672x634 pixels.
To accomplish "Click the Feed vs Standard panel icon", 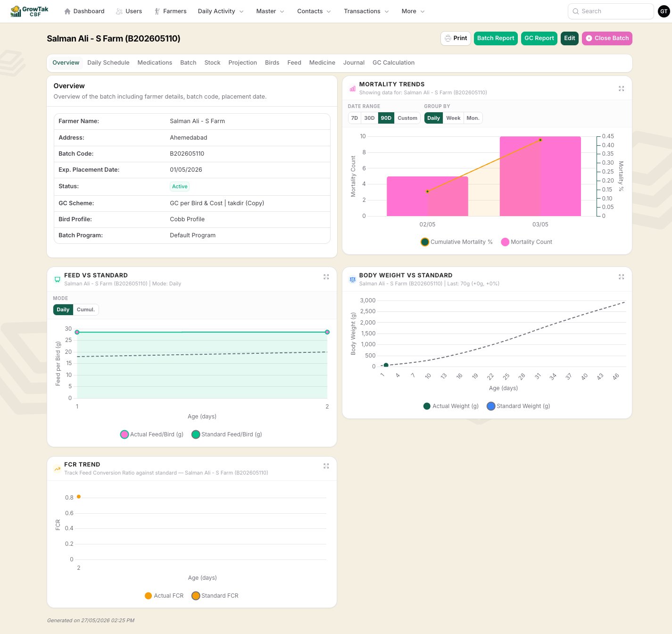I will tap(58, 279).
